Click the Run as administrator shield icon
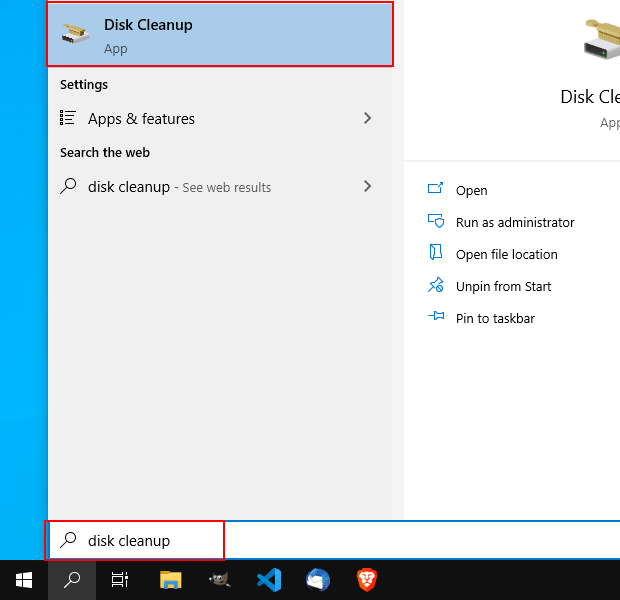 click(436, 221)
